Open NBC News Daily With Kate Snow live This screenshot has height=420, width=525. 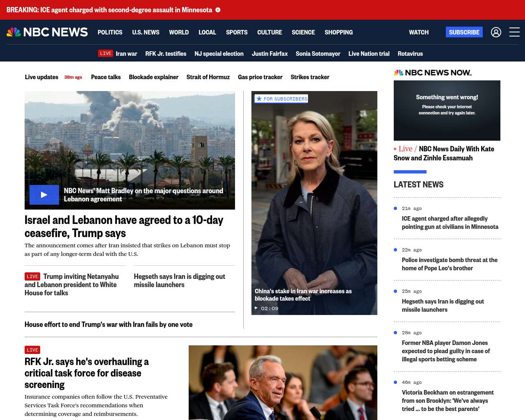444,153
